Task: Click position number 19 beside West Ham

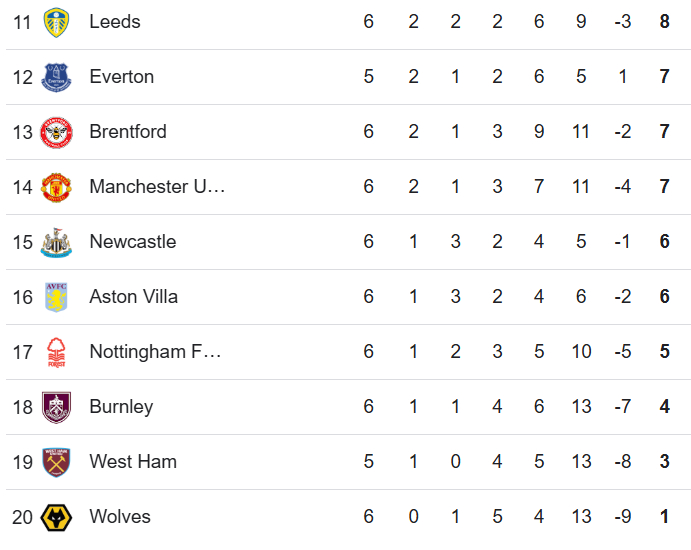Action: pos(23,462)
